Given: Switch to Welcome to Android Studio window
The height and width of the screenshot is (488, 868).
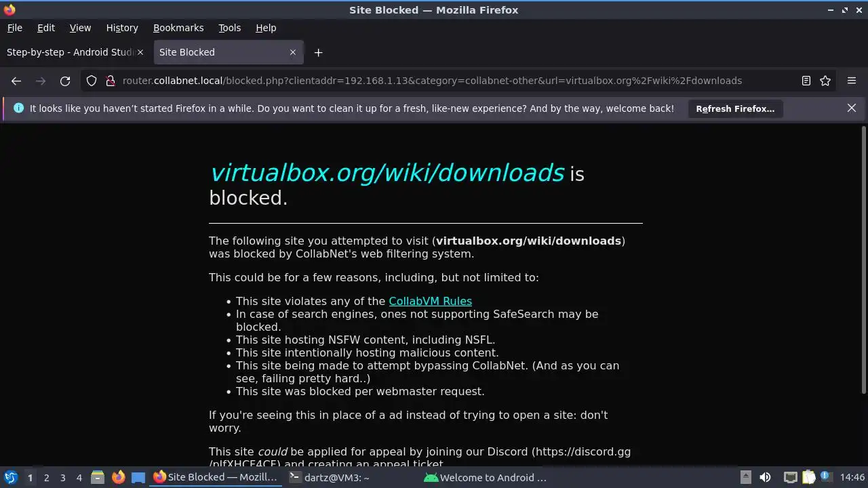Looking at the screenshot, I should 485,477.
